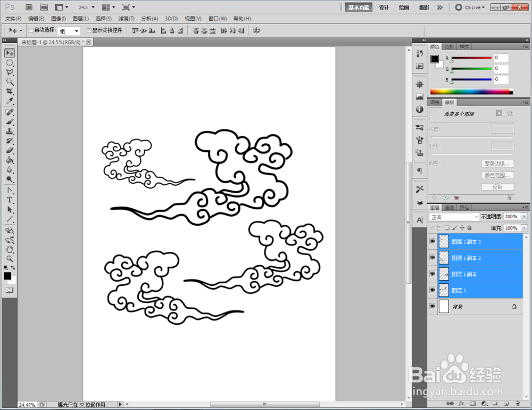The width and height of the screenshot is (532, 410).
Task: Toggle lock transparent pixels icon
Action: 447,228
